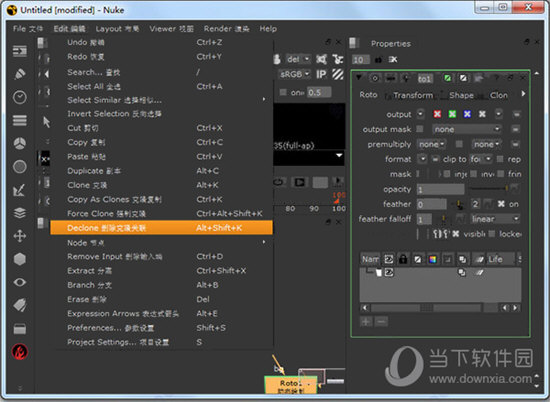Viewport: 550px width, 402px height.
Task: Switch to the Transform tab
Action: click(x=413, y=95)
